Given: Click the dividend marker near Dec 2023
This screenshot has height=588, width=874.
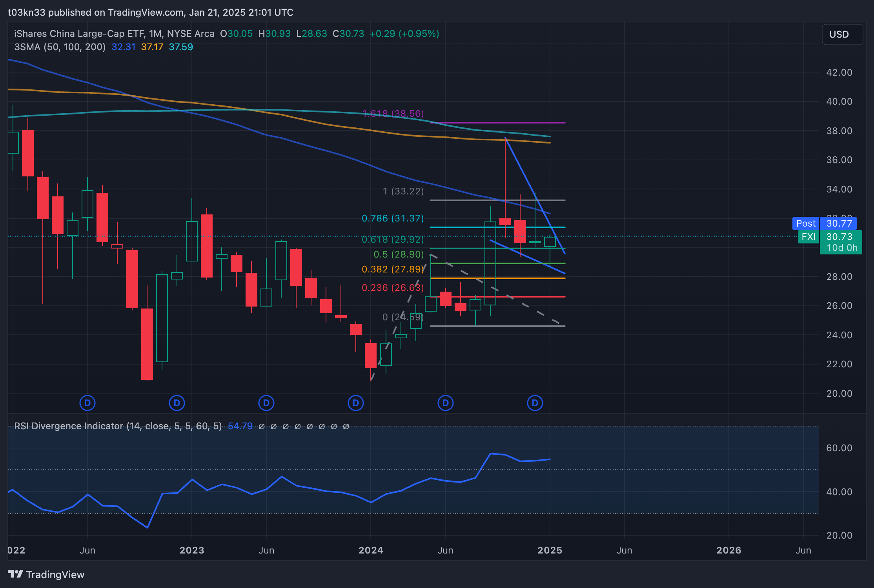Looking at the screenshot, I should pyautogui.click(x=356, y=403).
